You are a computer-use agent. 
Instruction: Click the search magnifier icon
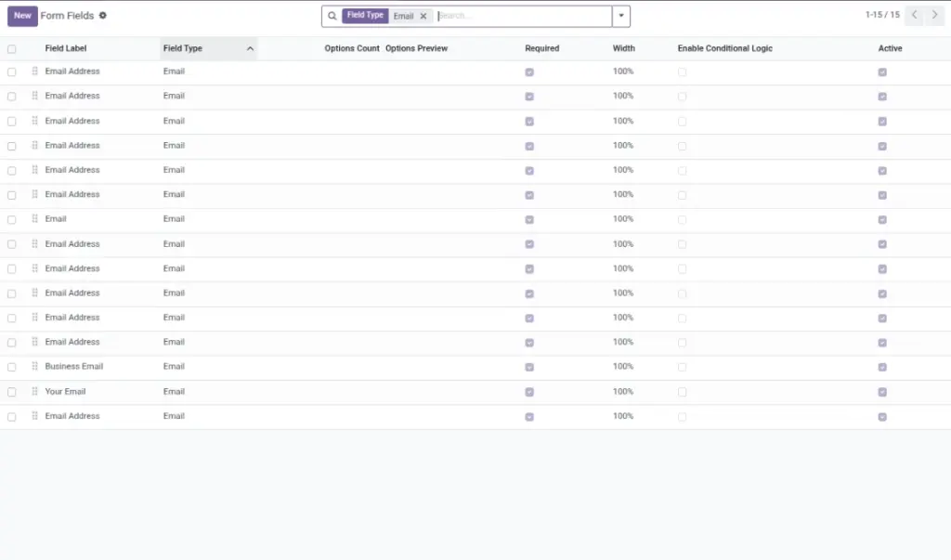[x=332, y=17]
